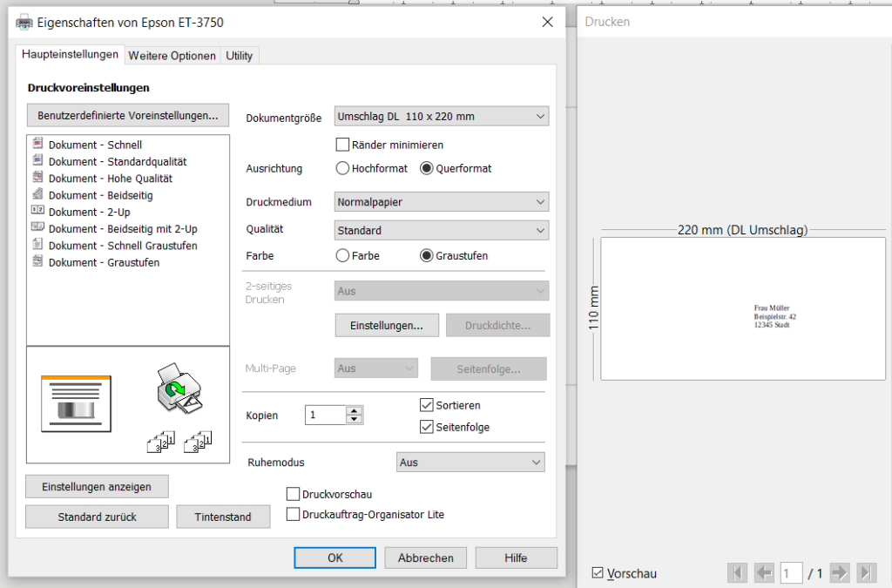The height and width of the screenshot is (588, 892).
Task: Select Farbe color mode
Action: click(342, 256)
